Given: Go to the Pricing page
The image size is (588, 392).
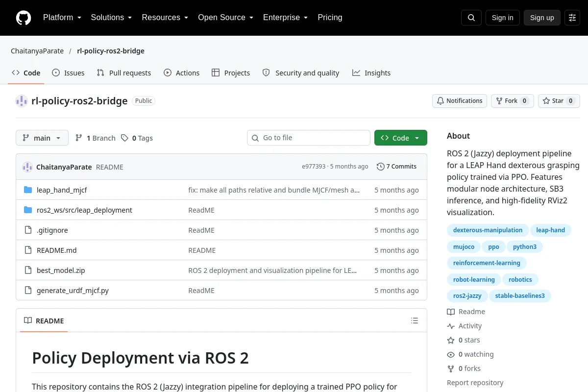Looking at the screenshot, I should tap(330, 18).
